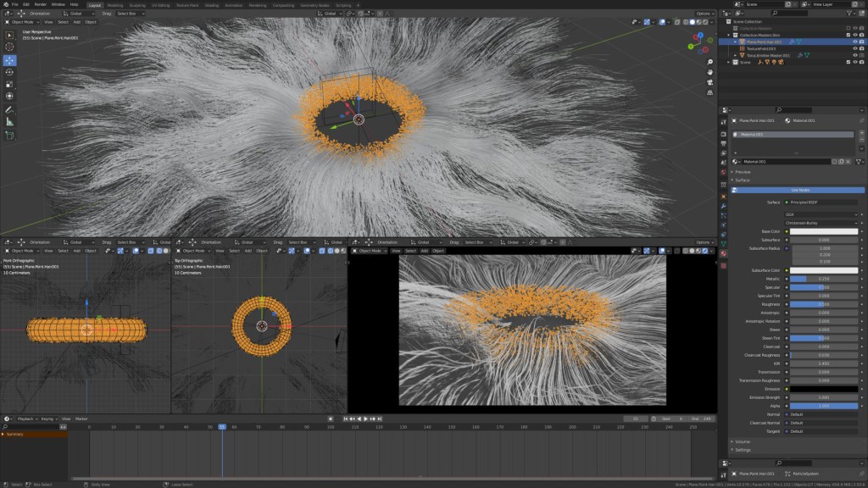This screenshot has height=488, width=868.
Task: Open the Object Mode dropdown in main viewport
Action: pyautogui.click(x=23, y=22)
